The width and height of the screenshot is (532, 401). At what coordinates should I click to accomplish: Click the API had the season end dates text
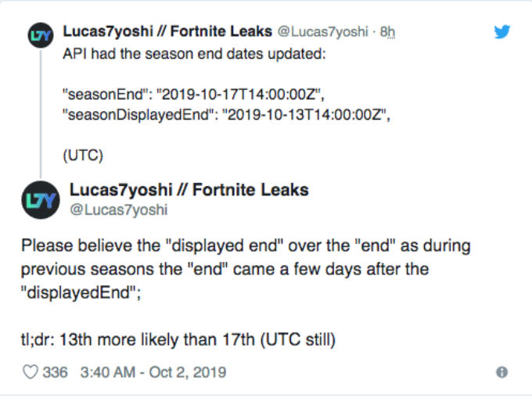[x=194, y=54]
